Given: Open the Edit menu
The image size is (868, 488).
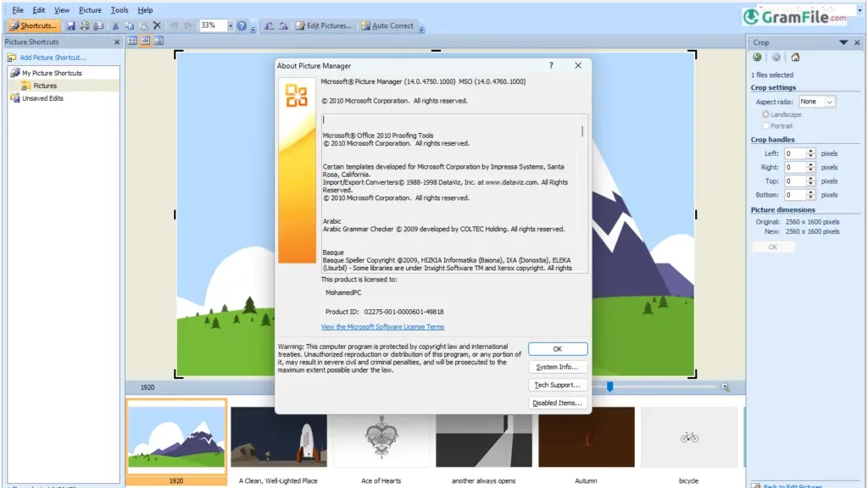Looking at the screenshot, I should pyautogui.click(x=39, y=10).
